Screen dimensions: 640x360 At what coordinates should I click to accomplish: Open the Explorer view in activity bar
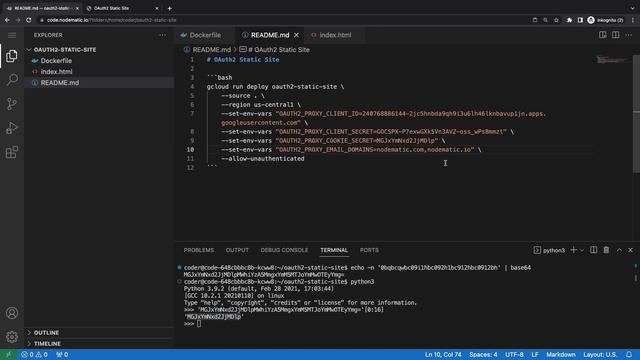pos(12,56)
